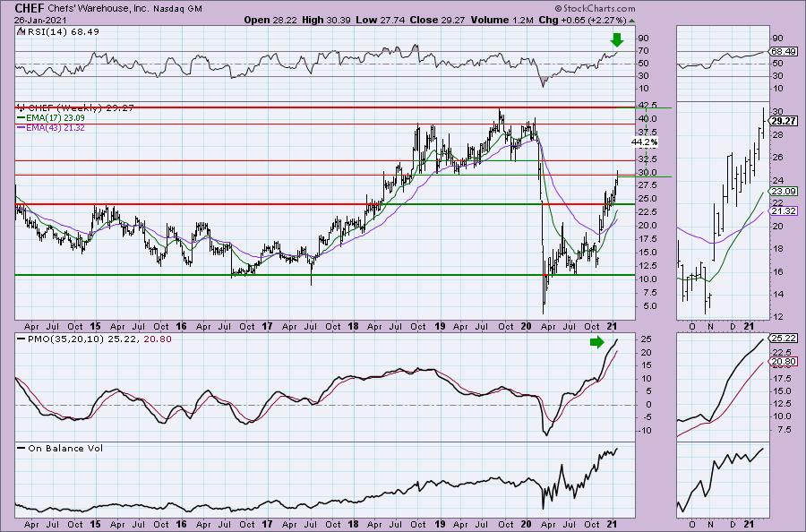
Task: Click the 68.49 RSI value tag on the zoom panel
Action: 784,51
